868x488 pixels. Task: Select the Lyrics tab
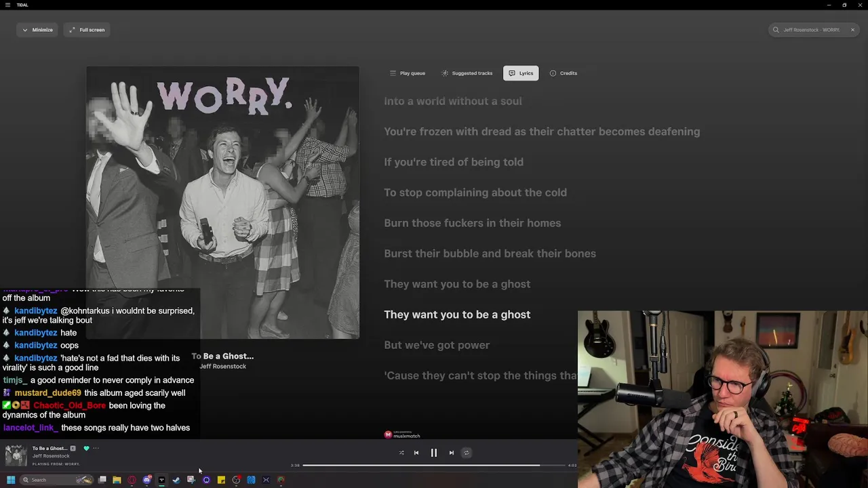521,73
